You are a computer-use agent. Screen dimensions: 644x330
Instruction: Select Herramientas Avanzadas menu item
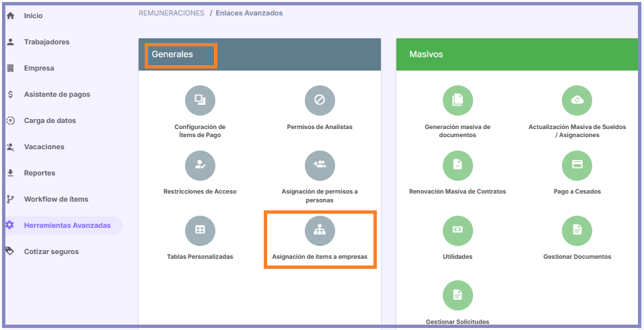(64, 225)
